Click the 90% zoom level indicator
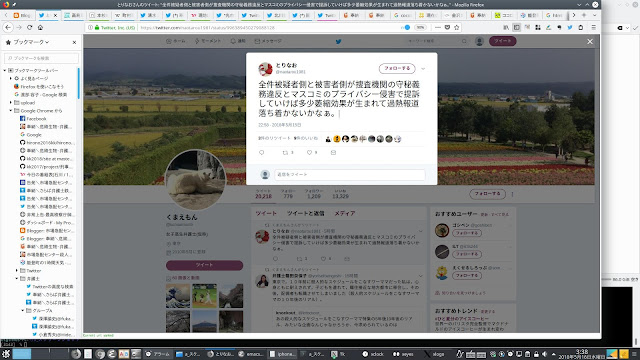The image size is (640, 360). 420,27
